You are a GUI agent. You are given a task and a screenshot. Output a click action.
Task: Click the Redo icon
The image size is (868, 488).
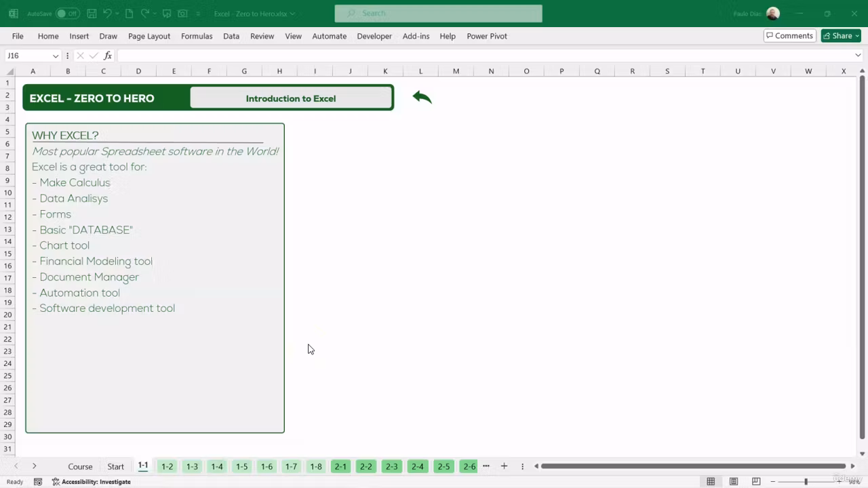coord(144,13)
